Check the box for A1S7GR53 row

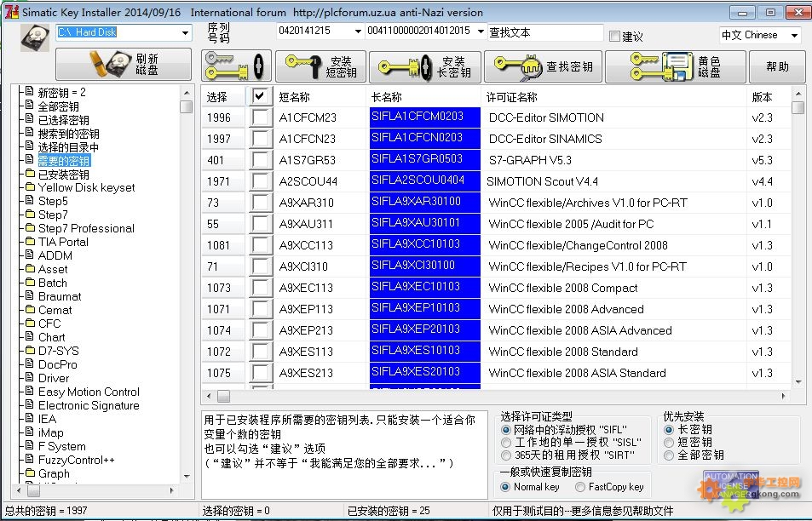point(260,160)
